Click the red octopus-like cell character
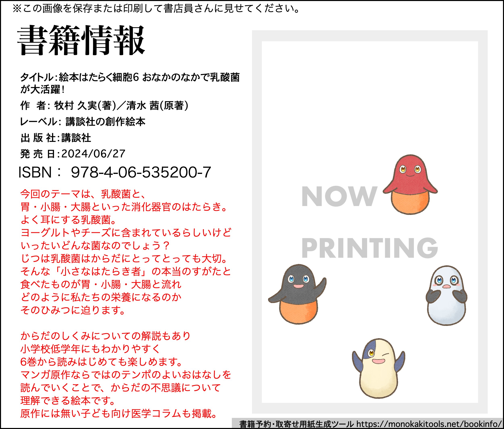The image size is (504, 429). (x=410, y=184)
